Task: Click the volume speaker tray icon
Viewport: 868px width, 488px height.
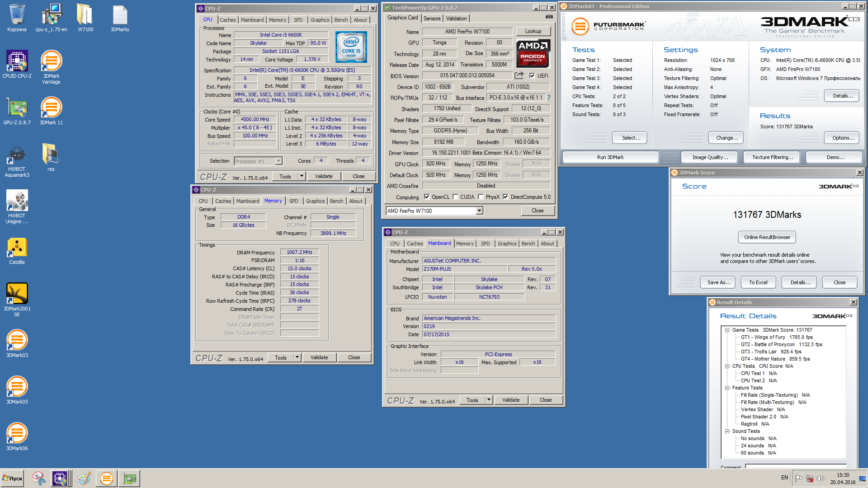Action: point(821,479)
